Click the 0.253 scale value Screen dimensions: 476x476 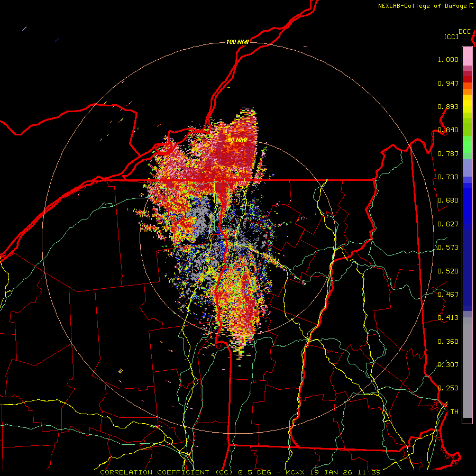448,388
